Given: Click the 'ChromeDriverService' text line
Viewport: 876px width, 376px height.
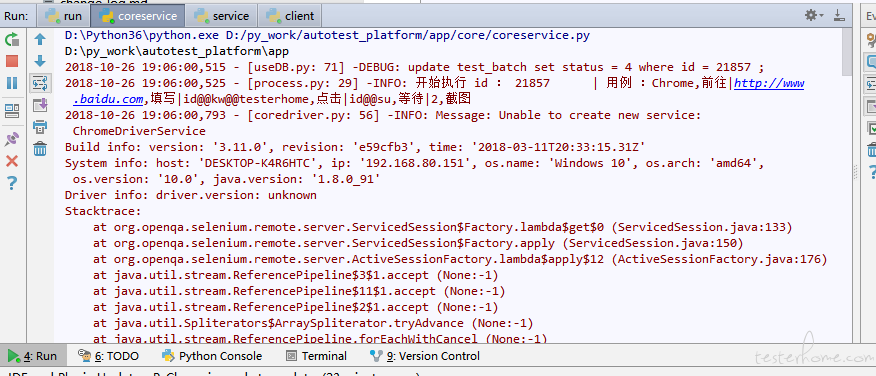Looking at the screenshot, I should [139, 132].
